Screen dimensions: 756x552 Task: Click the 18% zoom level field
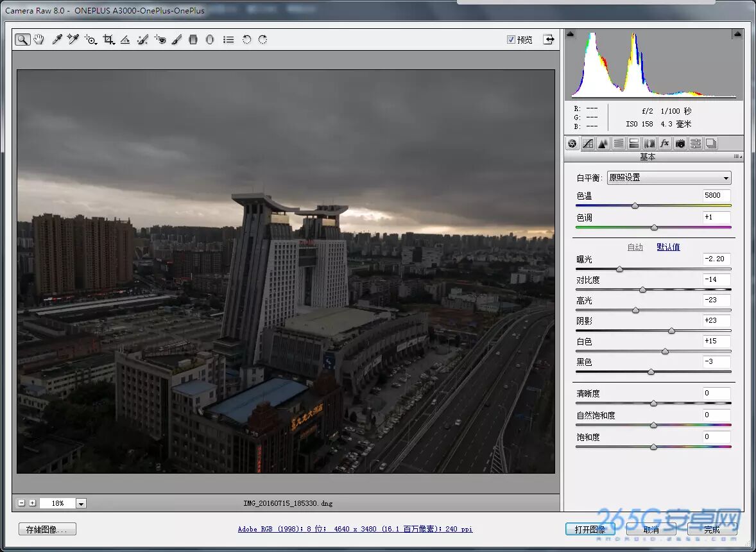(57, 503)
